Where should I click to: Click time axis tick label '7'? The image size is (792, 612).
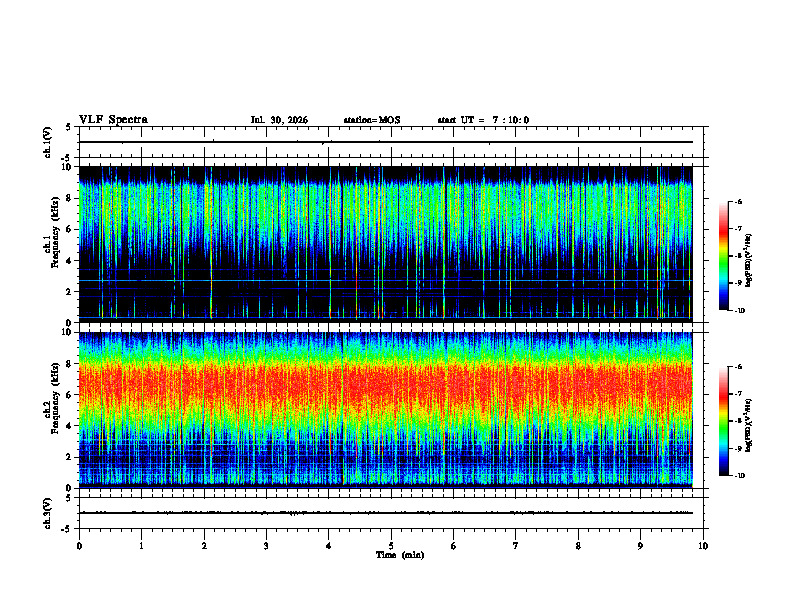click(516, 546)
